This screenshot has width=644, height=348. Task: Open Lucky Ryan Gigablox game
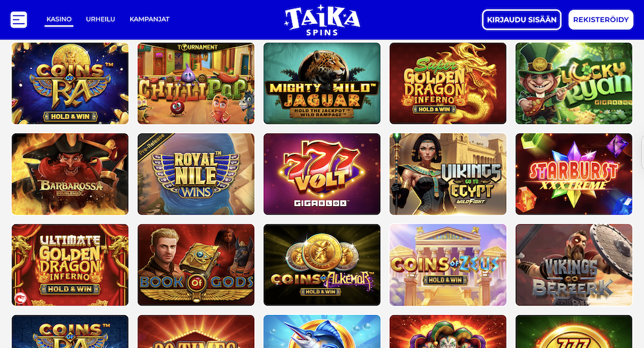pyautogui.click(x=574, y=83)
